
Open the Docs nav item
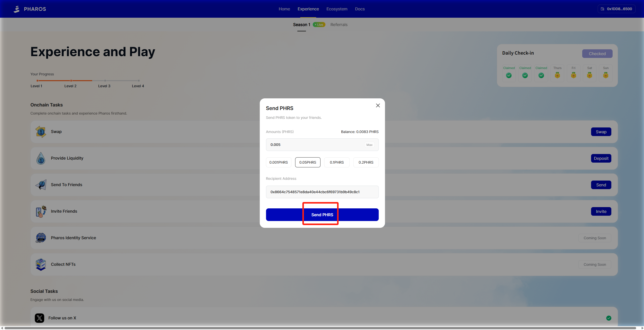[x=360, y=9]
